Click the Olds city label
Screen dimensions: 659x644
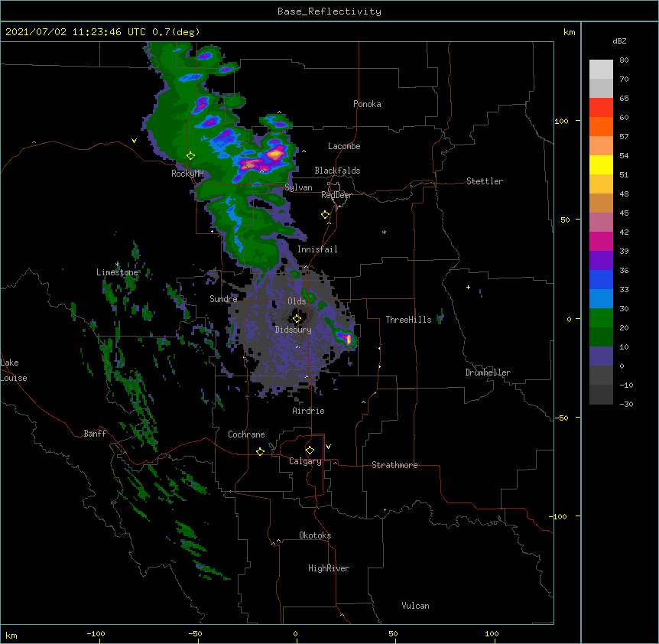(297, 301)
